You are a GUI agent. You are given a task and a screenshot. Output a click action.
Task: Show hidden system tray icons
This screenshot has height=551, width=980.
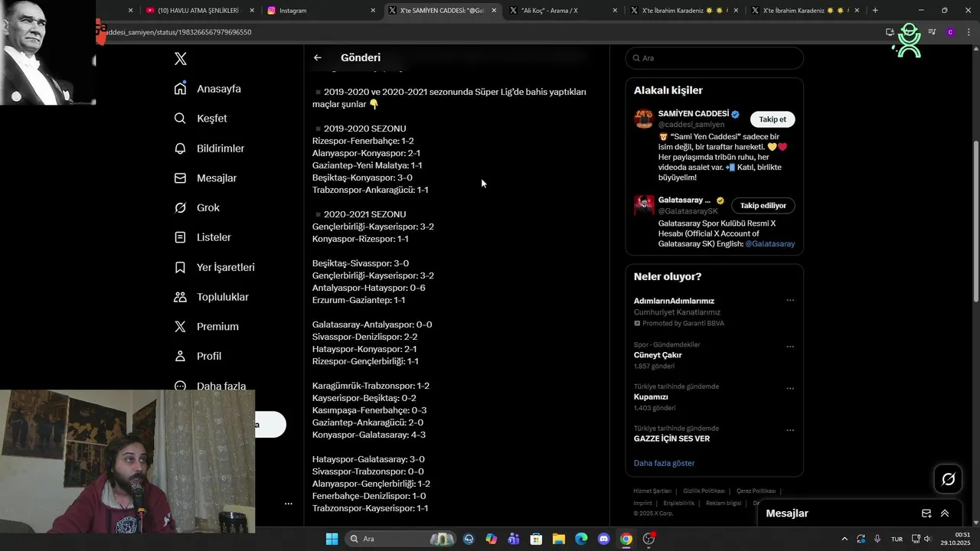click(844, 539)
